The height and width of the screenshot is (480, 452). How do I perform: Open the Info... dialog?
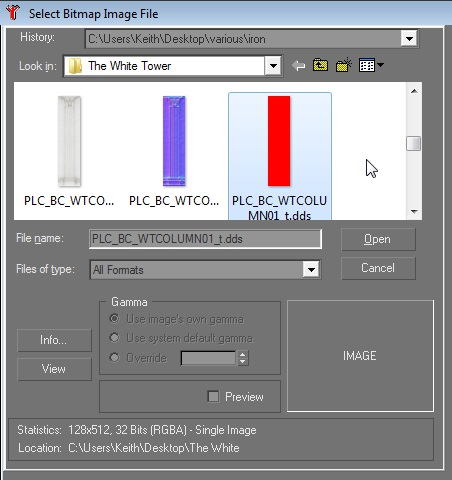[54, 340]
